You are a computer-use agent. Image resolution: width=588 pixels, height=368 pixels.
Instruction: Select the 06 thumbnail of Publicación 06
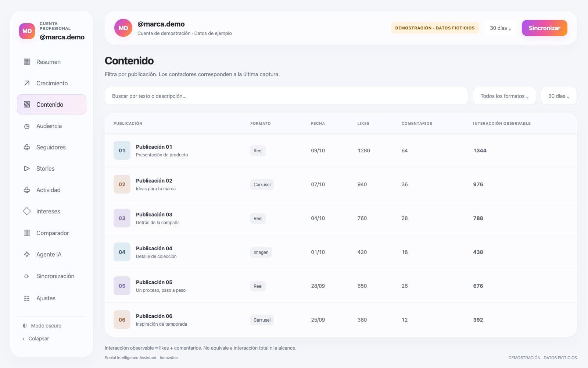click(122, 320)
